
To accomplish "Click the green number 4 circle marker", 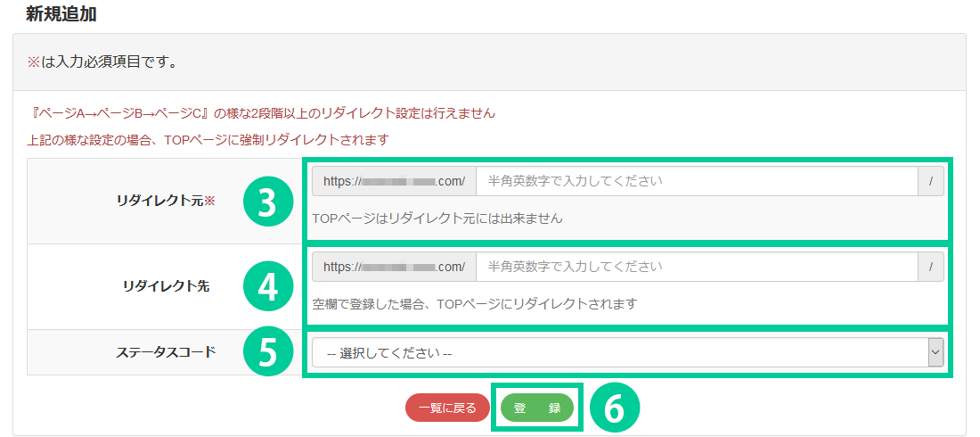I will pos(267,286).
